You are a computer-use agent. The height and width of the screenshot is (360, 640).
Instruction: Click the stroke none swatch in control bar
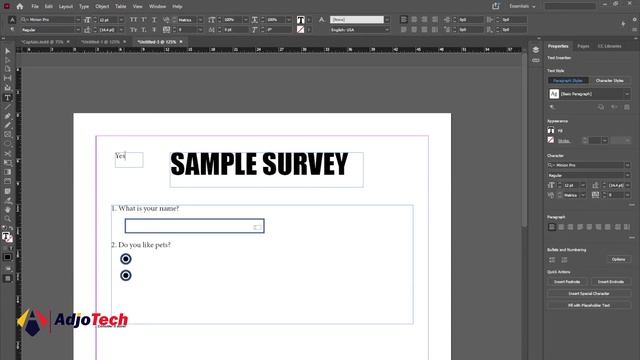click(x=300, y=29)
